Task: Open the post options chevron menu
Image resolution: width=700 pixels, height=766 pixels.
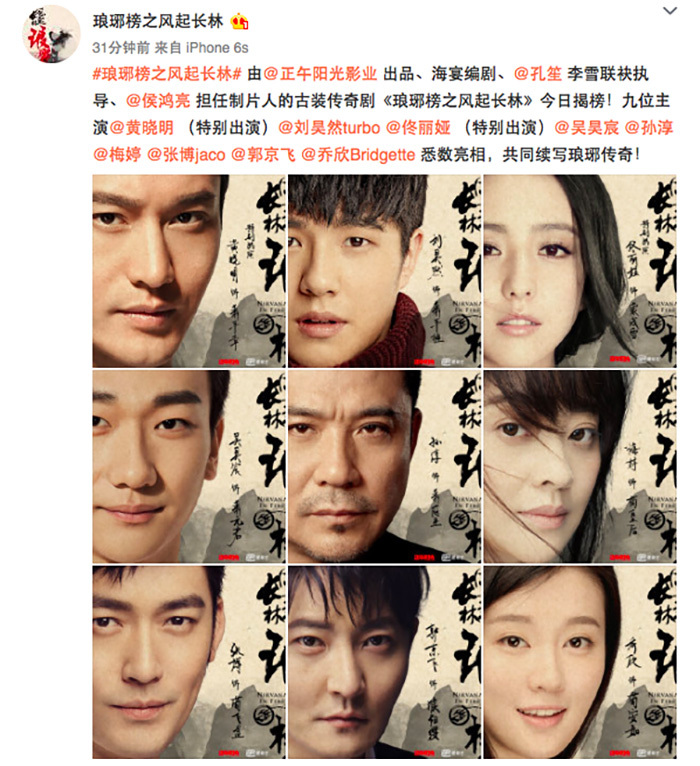Action: pyautogui.click(x=670, y=11)
